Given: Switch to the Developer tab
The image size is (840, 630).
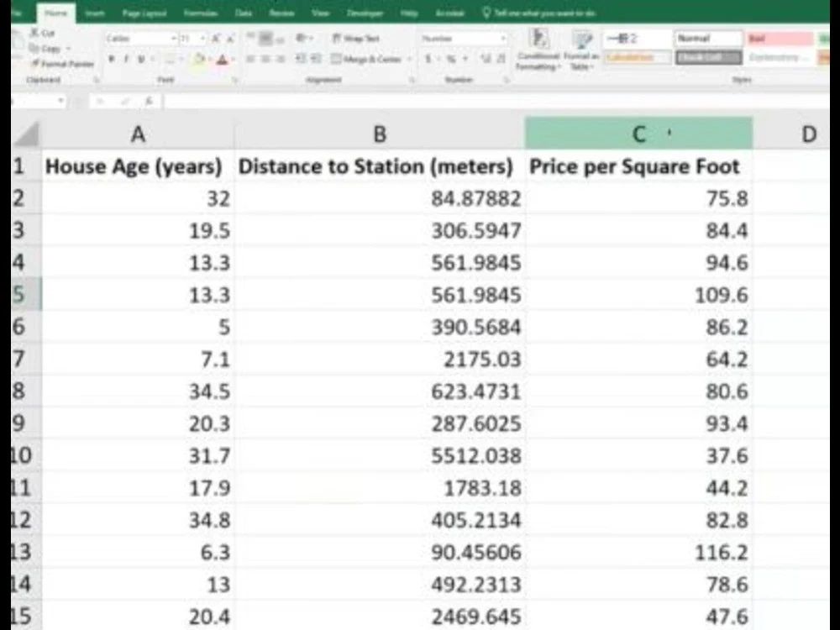Looking at the screenshot, I should pos(365,13).
